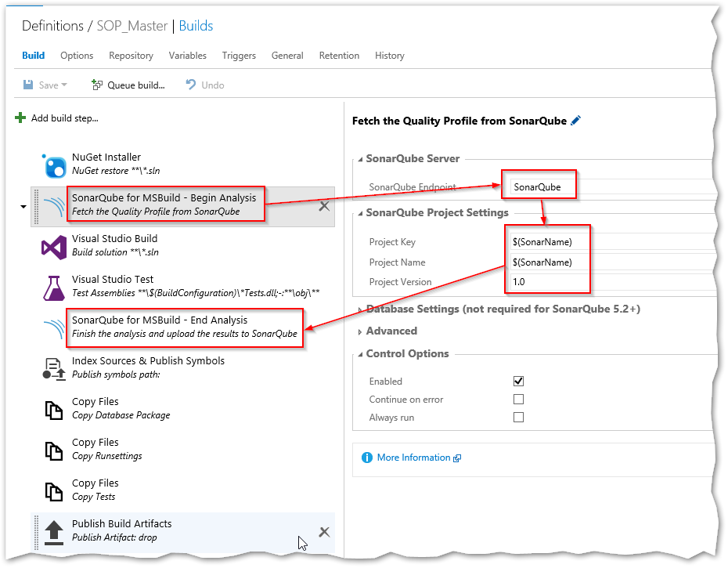Expand the Database Settings section
The width and height of the screenshot is (728, 568).
click(x=360, y=309)
